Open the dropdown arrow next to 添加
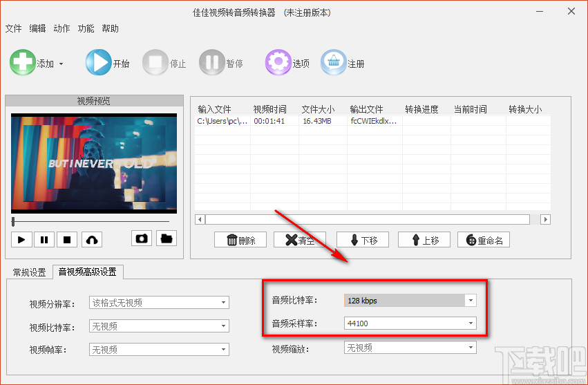 [61, 64]
